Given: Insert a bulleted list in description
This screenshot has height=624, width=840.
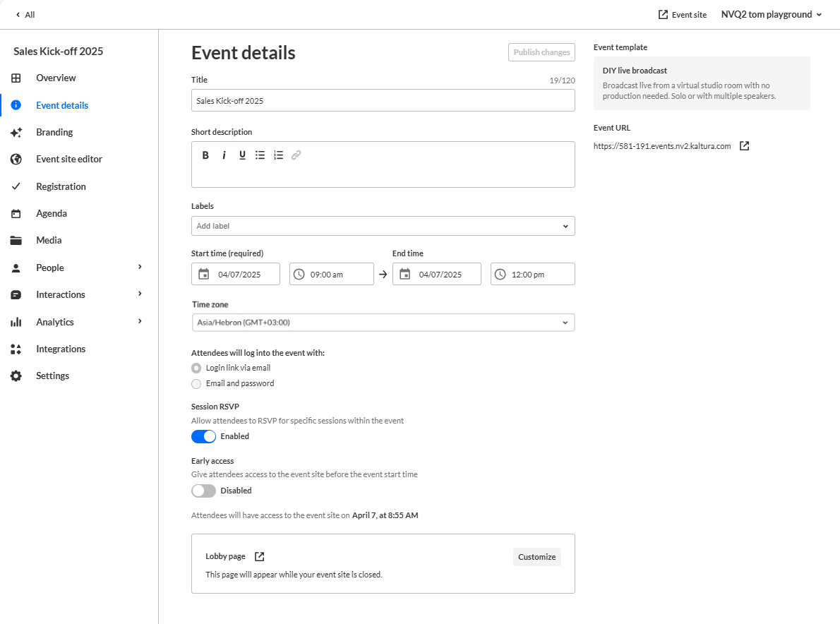Looking at the screenshot, I should tap(260, 155).
